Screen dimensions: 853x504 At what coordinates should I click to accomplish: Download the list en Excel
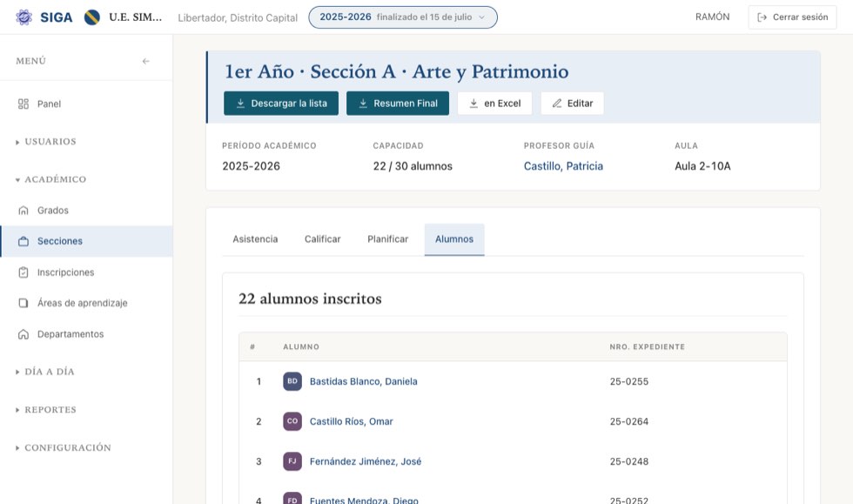(x=494, y=104)
